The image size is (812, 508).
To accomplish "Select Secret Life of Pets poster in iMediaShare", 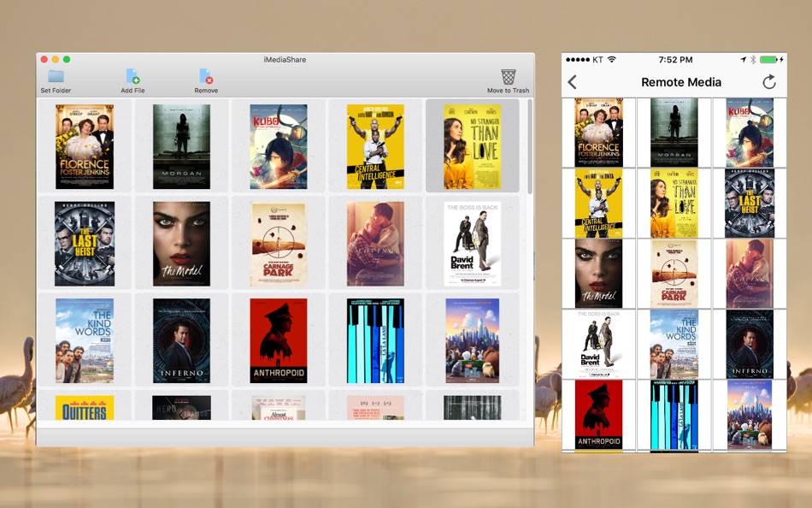I will point(473,340).
